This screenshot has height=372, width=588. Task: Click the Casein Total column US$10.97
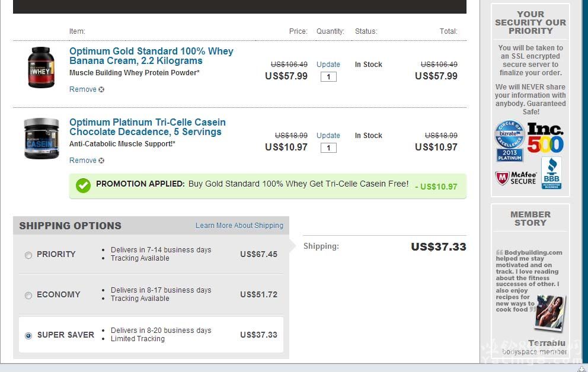pos(436,147)
